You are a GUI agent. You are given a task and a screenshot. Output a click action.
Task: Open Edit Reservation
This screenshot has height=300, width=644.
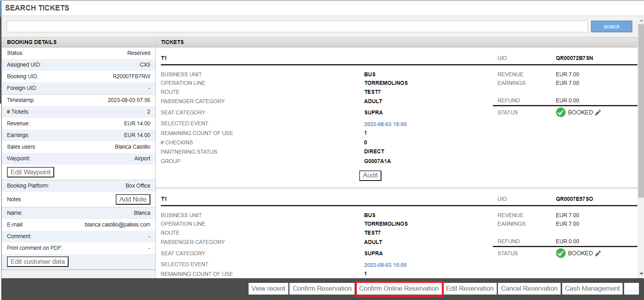[x=470, y=289]
